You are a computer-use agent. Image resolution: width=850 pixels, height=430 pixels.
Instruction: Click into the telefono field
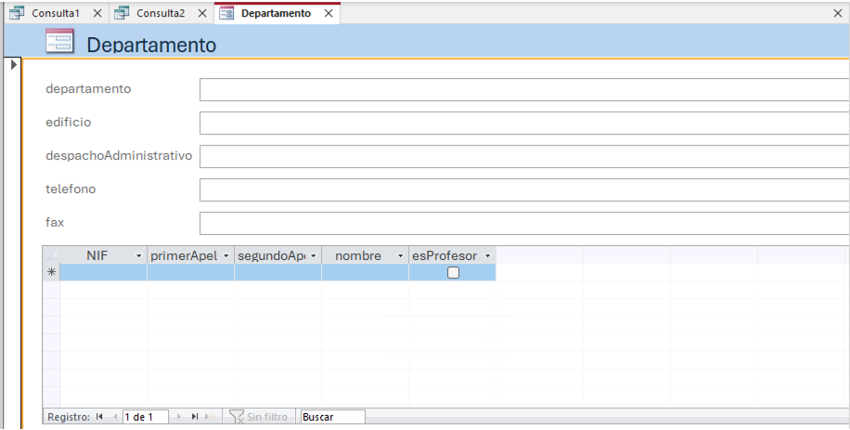[x=524, y=190]
